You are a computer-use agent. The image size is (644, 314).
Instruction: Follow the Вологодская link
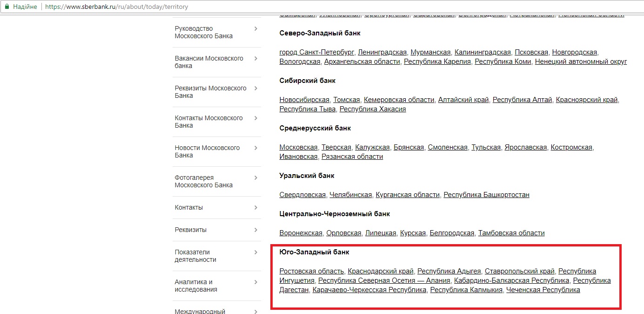pos(300,61)
